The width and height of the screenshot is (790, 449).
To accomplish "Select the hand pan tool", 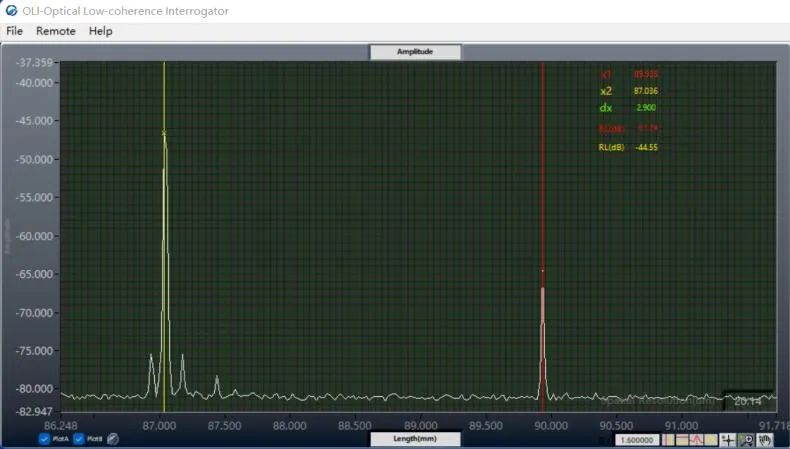I will pyautogui.click(x=764, y=440).
